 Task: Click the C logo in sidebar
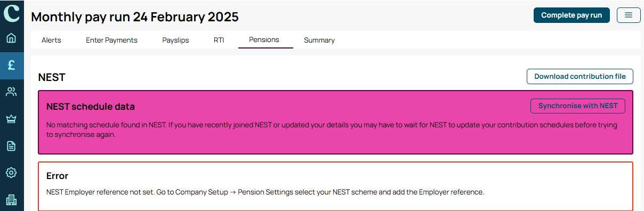(11, 12)
